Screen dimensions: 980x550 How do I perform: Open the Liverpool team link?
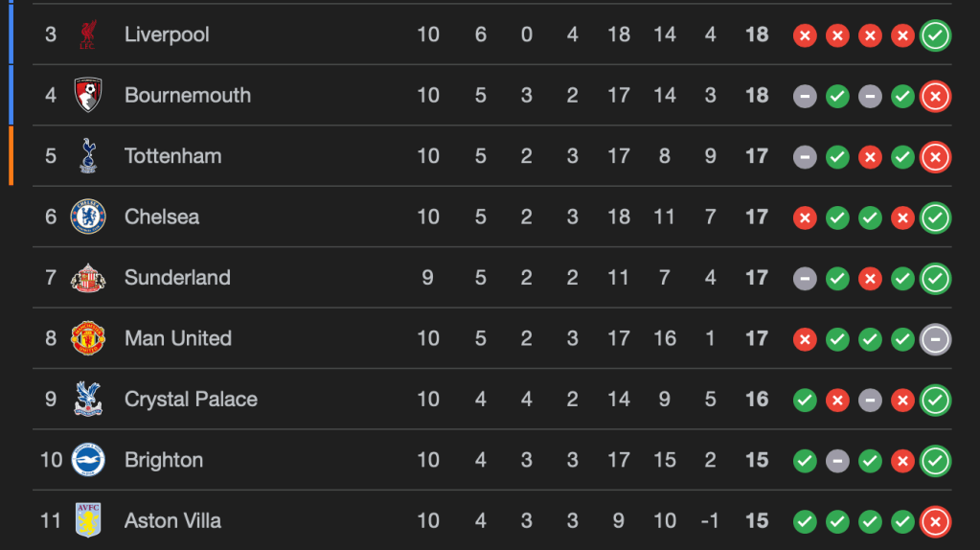pos(167,34)
